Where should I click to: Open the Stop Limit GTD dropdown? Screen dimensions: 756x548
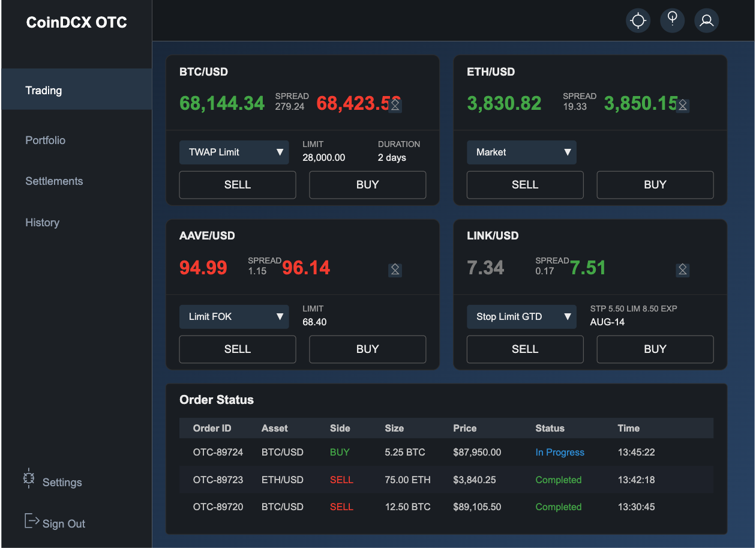(521, 317)
